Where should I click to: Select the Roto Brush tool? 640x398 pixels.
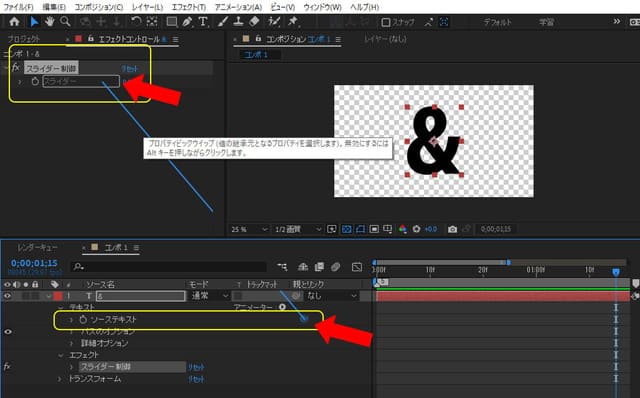[274, 22]
